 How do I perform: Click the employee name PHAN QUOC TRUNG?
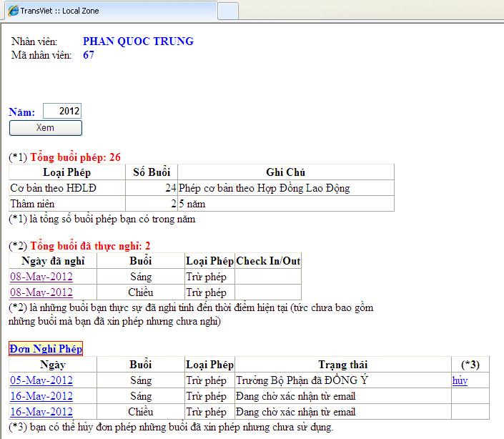point(138,41)
